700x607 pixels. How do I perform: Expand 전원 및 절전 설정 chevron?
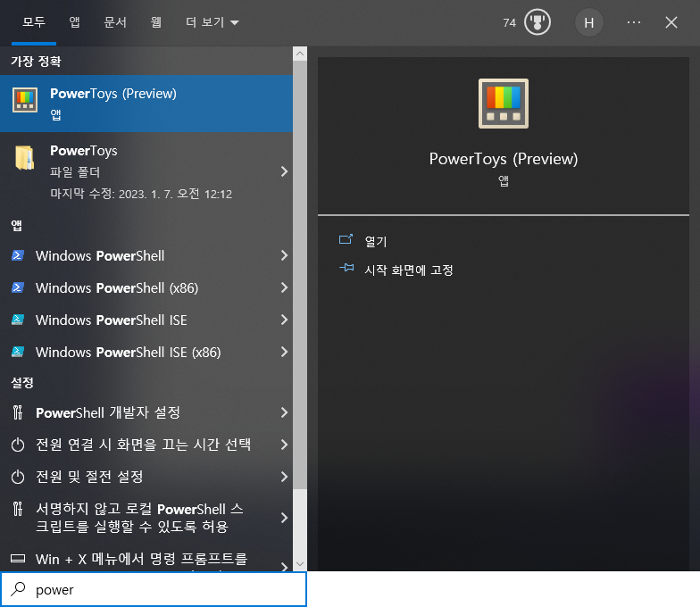pyautogui.click(x=284, y=477)
